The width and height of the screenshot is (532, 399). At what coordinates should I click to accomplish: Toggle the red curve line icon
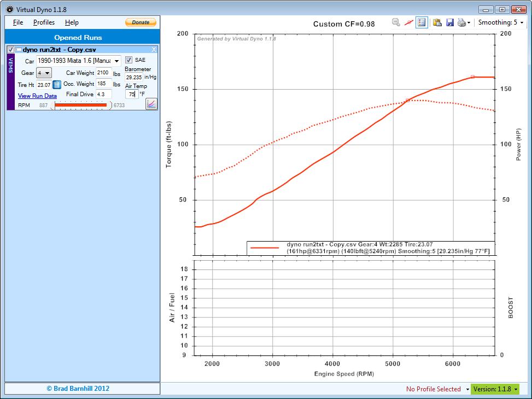coord(408,22)
